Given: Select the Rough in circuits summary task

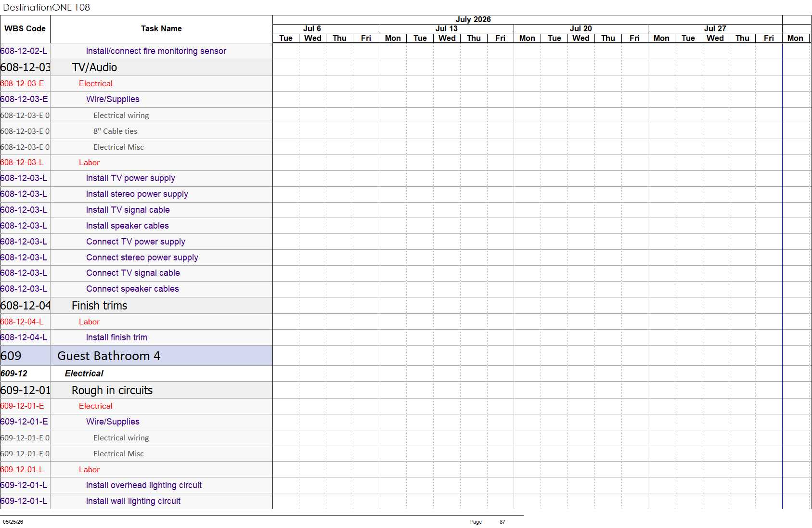Looking at the screenshot, I should [x=112, y=390].
